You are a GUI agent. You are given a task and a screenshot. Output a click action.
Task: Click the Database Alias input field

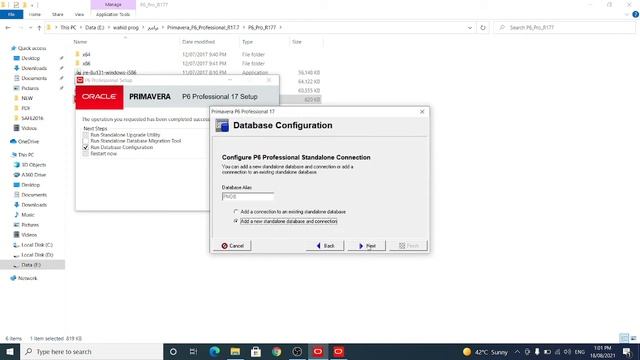click(247, 196)
